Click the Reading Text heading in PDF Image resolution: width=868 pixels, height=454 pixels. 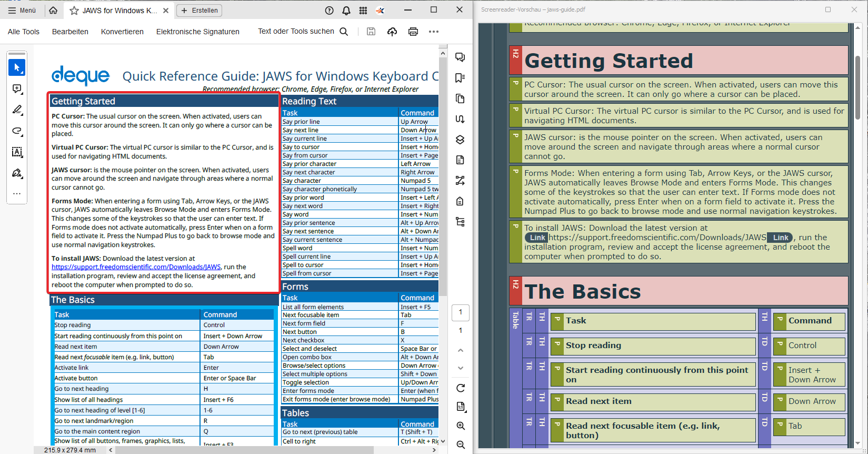pos(309,101)
